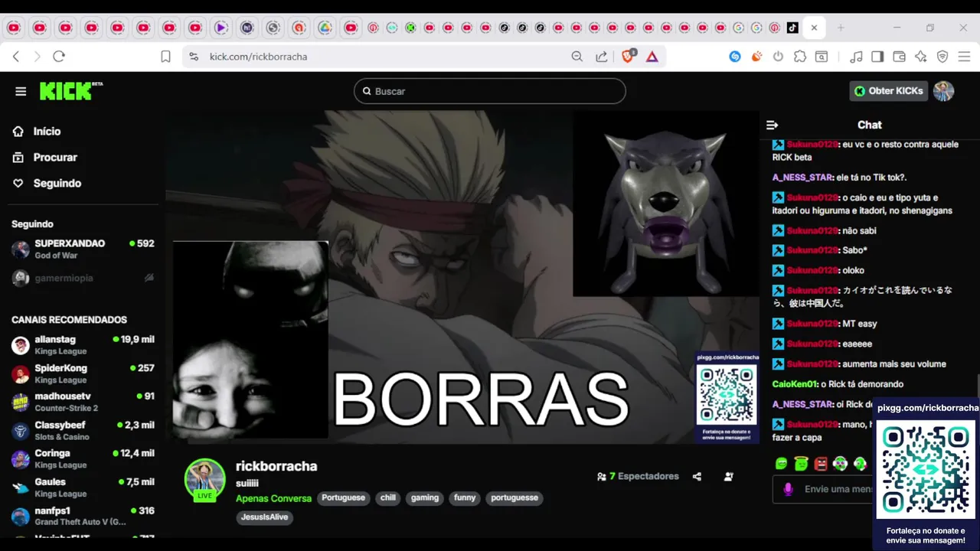
Task: Click the Kick logo
Action: coord(70,90)
